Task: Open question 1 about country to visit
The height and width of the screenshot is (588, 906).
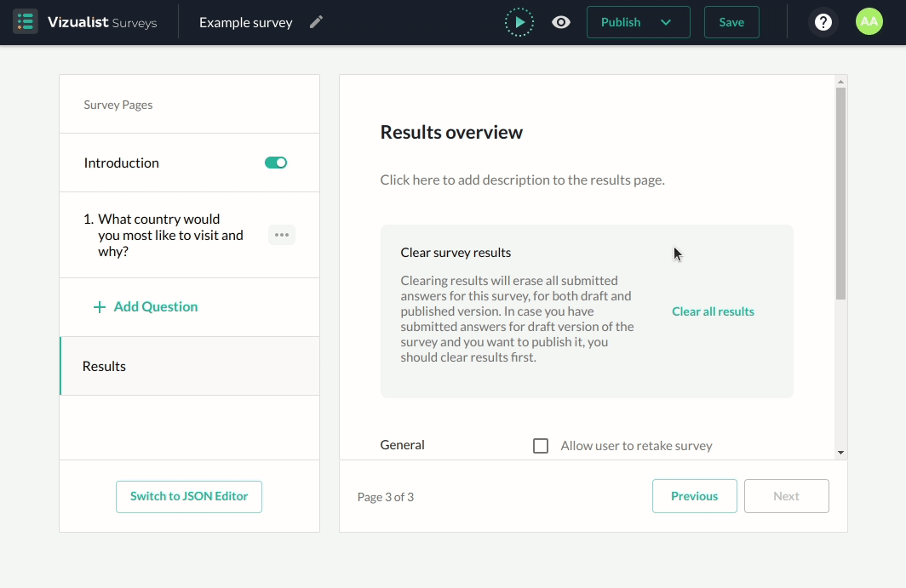Action: (170, 235)
